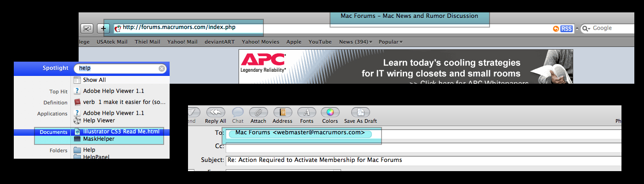The image size is (644, 184).
Task: Open USAtek Mail bookmark
Action: (112, 42)
